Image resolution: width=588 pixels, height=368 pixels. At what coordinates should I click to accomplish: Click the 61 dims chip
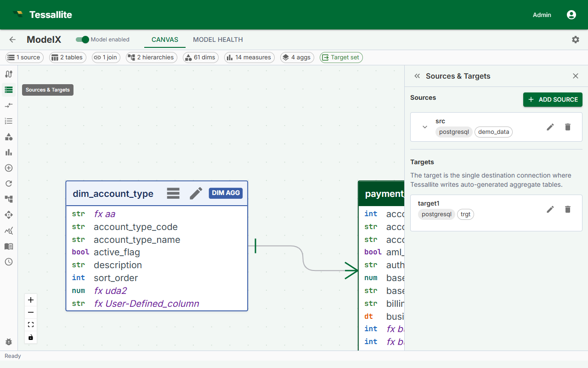pos(201,57)
